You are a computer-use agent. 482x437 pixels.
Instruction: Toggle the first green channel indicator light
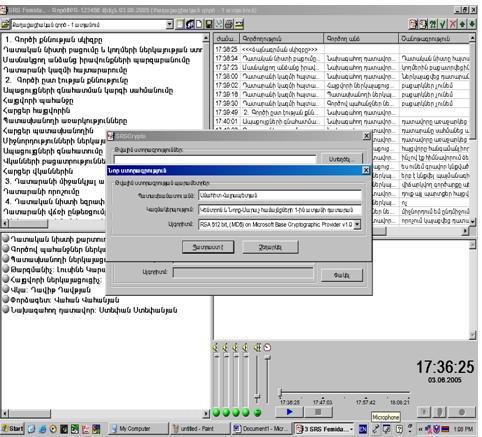coord(216,413)
